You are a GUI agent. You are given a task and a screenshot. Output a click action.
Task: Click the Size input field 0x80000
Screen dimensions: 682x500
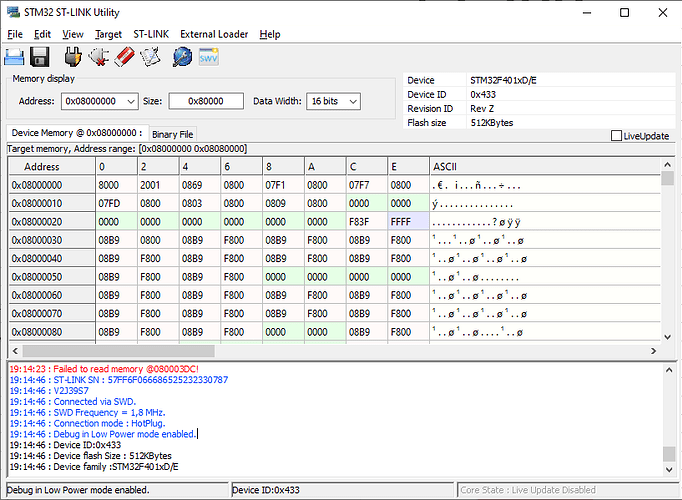(x=206, y=101)
